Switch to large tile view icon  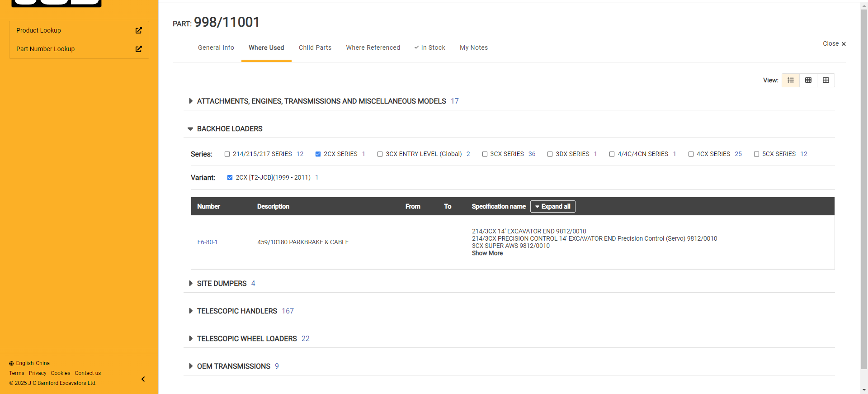coord(826,80)
